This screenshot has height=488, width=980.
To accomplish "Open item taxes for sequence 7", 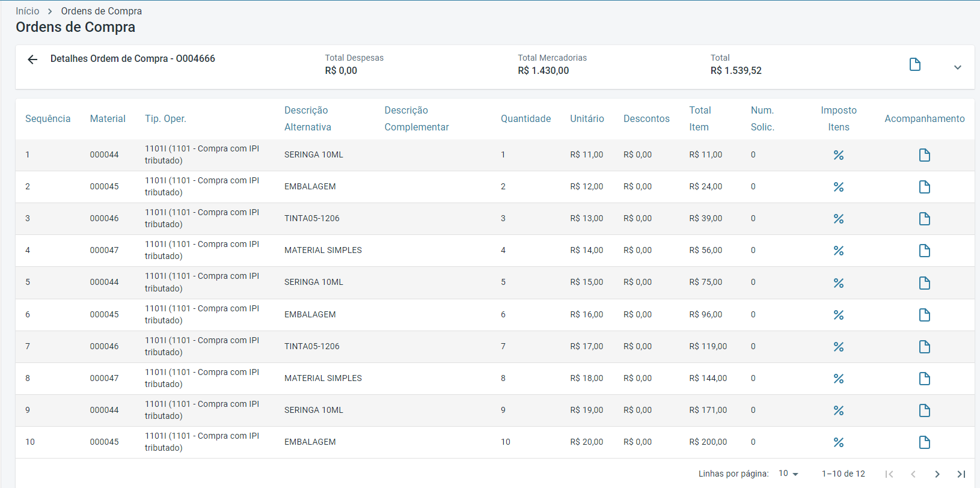I will [838, 347].
